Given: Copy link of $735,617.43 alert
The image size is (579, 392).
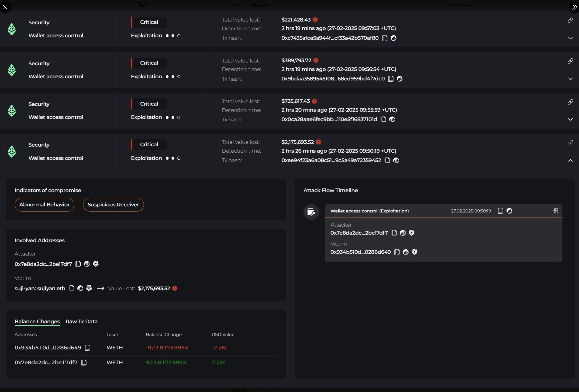Looking at the screenshot, I should (x=570, y=102).
